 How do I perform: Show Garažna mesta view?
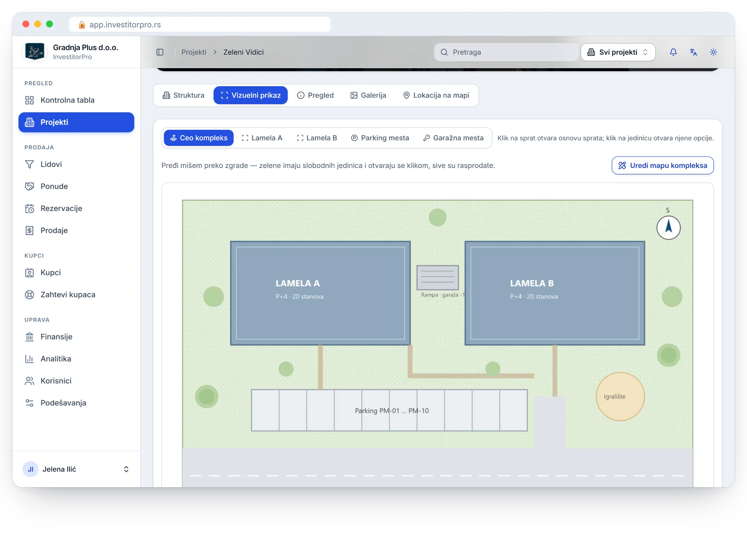453,138
